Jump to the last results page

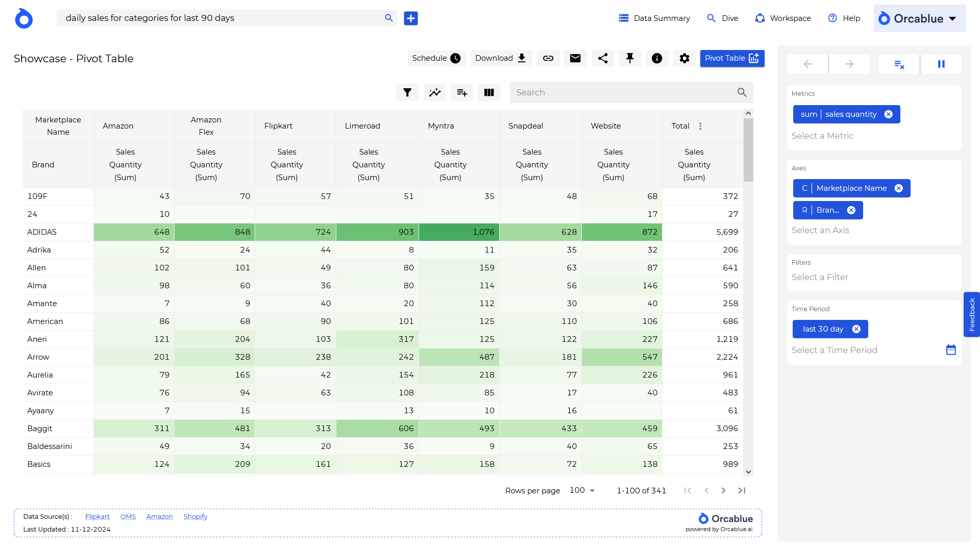[x=742, y=490]
